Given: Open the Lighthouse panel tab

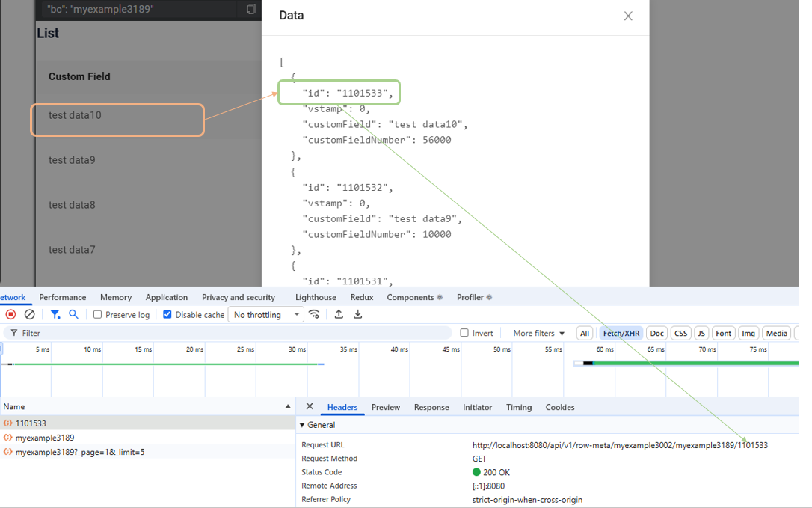Looking at the screenshot, I should [316, 297].
